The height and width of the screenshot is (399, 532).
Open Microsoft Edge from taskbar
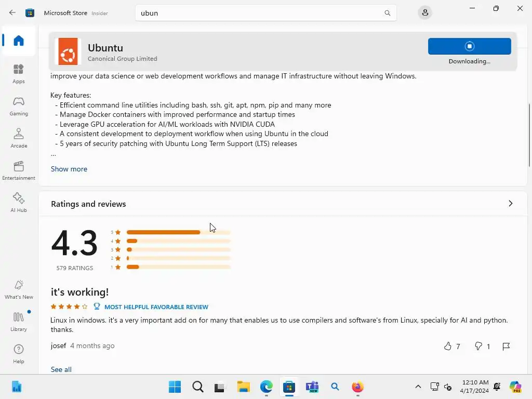pyautogui.click(x=267, y=387)
